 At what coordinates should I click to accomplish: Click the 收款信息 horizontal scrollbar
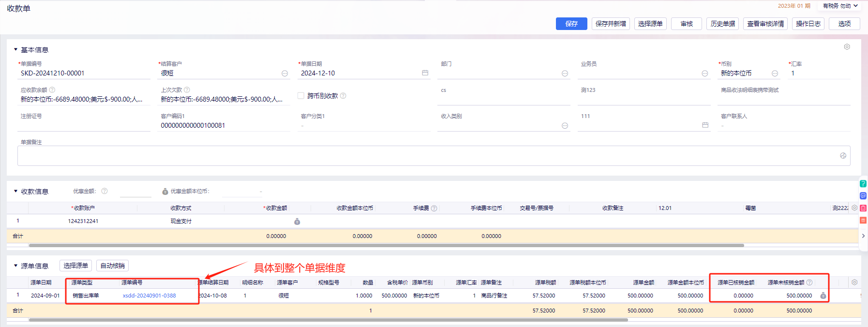386,245
